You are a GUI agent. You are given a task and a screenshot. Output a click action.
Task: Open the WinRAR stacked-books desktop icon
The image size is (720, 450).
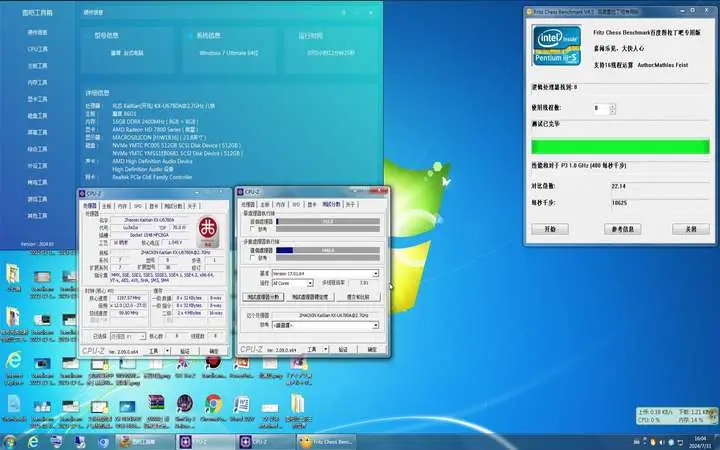(x=156, y=404)
